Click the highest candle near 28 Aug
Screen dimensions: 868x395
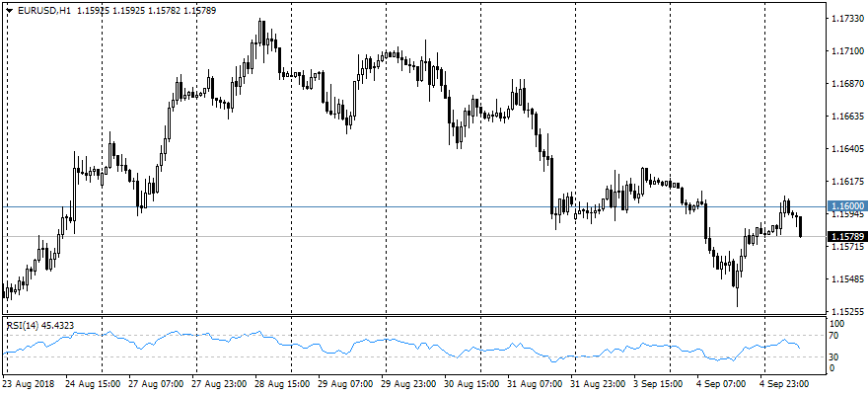(x=260, y=30)
